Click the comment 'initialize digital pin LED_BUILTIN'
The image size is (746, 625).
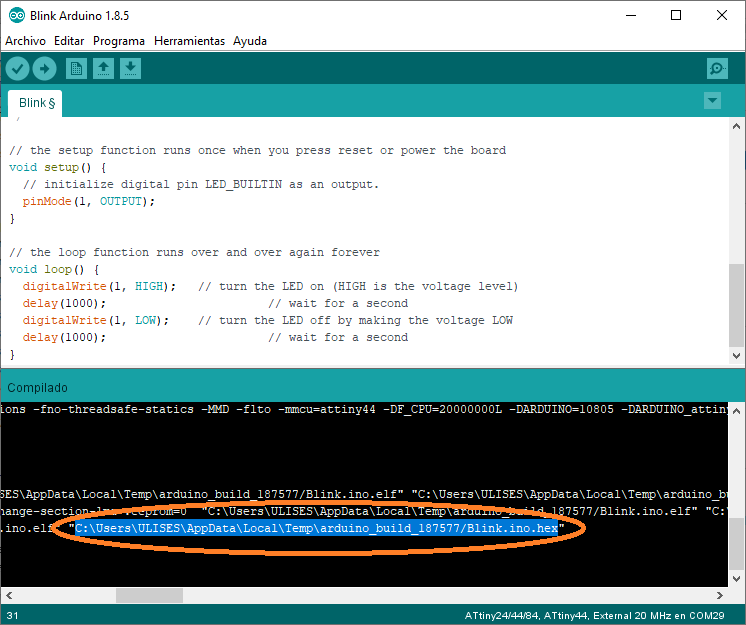pos(163,185)
